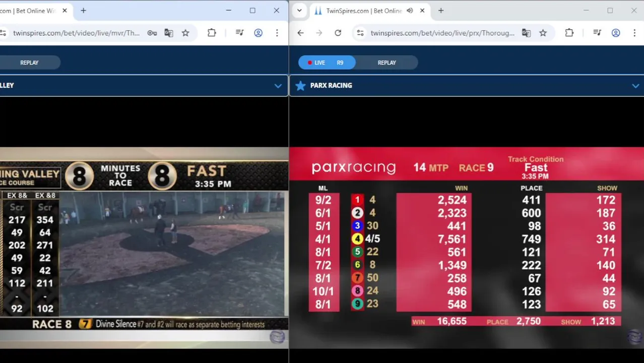Go back in the right browser window
644x363 pixels.
pos(300,33)
